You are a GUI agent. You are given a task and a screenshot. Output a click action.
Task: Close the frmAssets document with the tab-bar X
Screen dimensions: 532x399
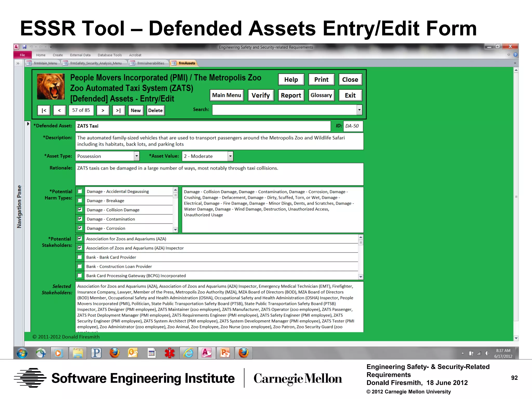click(x=515, y=63)
